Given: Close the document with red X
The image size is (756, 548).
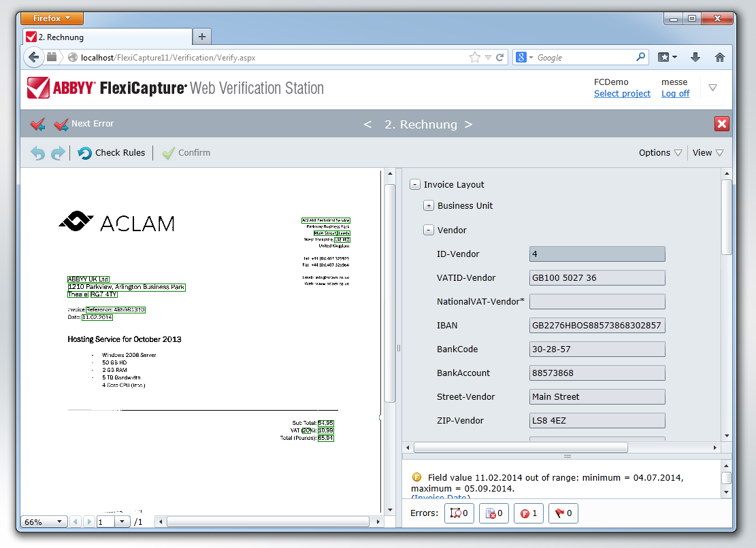Looking at the screenshot, I should [x=722, y=124].
